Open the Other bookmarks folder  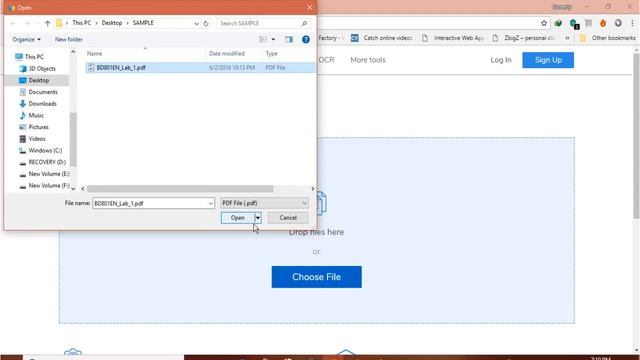[x=608, y=38]
